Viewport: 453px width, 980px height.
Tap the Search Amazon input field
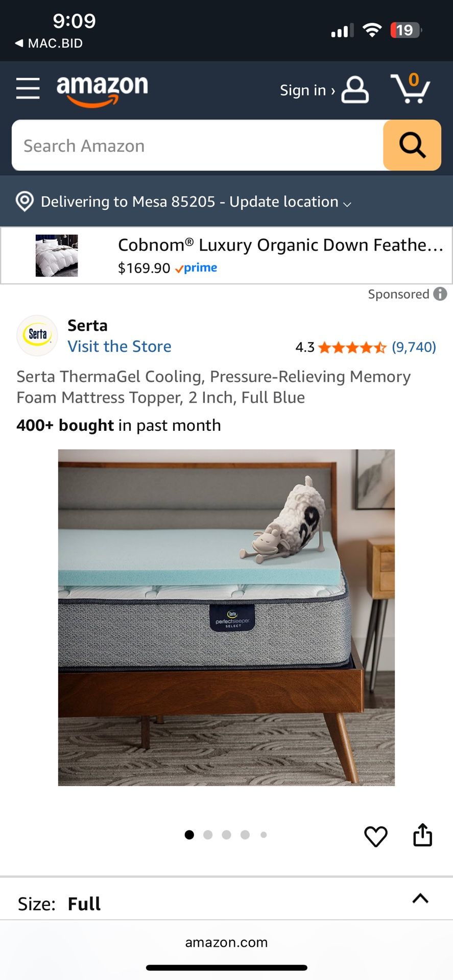[x=198, y=145]
